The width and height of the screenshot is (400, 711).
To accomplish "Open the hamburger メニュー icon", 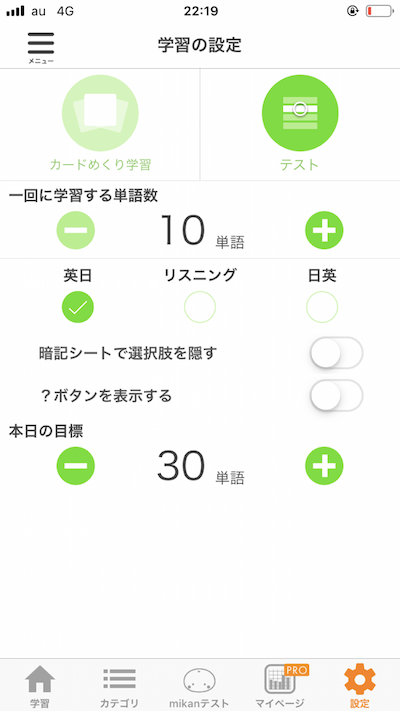I will click(41, 48).
